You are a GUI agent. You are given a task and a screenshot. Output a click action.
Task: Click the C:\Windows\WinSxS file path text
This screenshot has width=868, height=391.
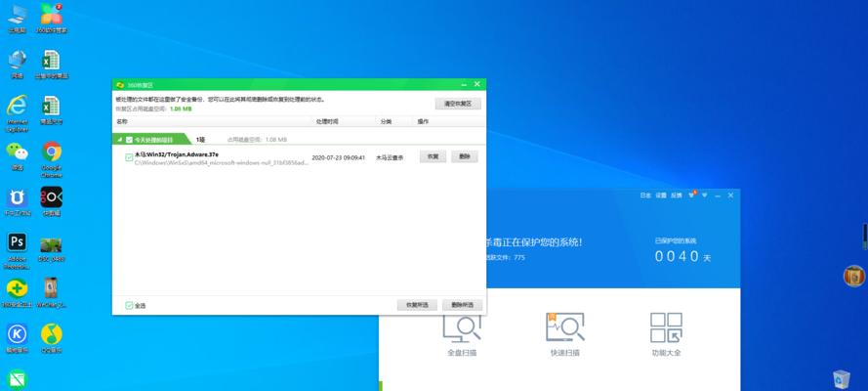(222, 163)
